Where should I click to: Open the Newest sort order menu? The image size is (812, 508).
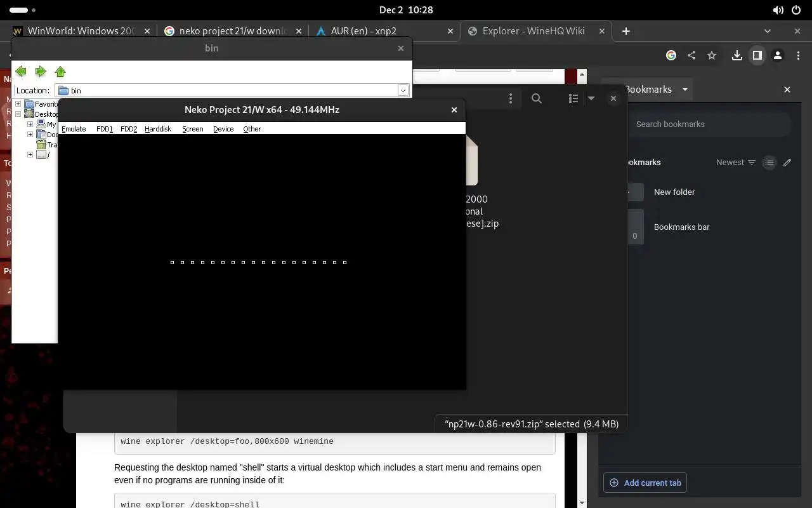pyautogui.click(x=736, y=163)
